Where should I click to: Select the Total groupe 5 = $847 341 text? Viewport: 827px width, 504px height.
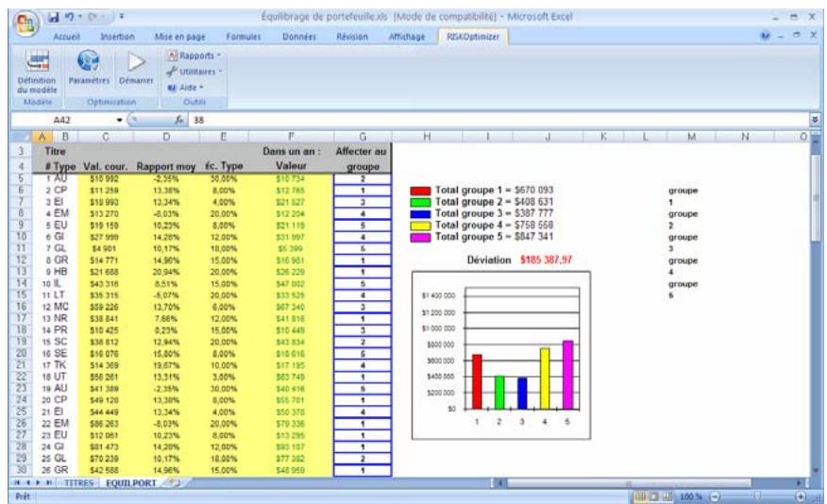494,237
